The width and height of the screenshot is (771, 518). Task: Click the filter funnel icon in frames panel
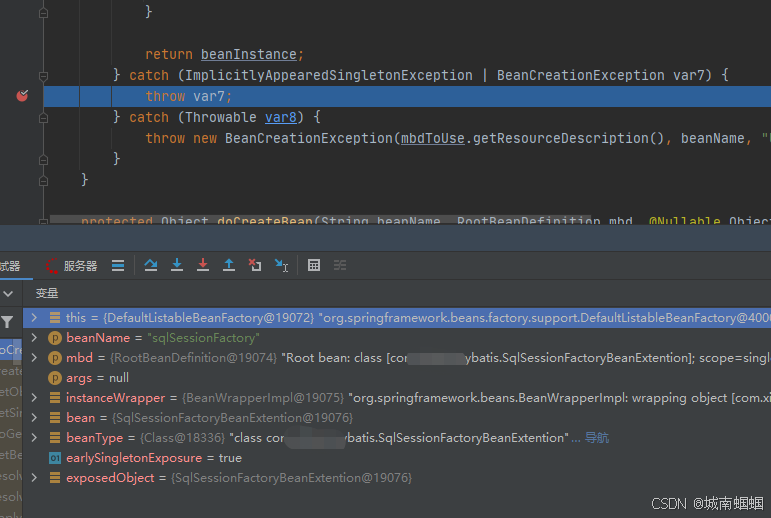tap(7, 322)
